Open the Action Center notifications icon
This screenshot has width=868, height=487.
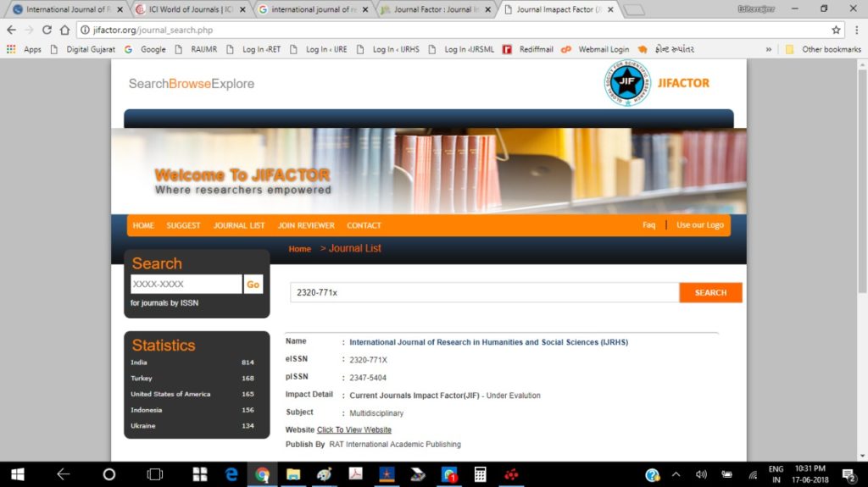pyautogui.click(x=849, y=474)
